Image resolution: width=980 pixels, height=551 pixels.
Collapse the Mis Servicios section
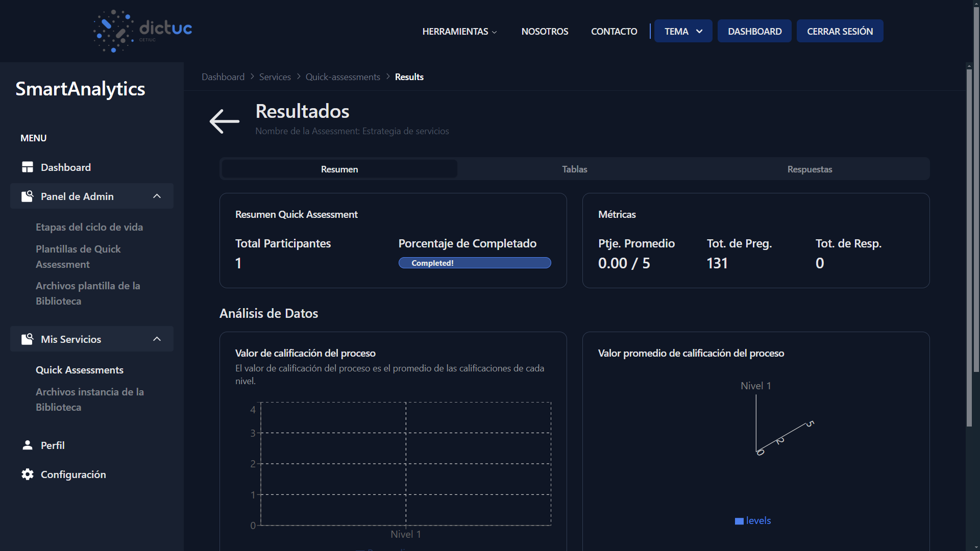pyautogui.click(x=157, y=339)
